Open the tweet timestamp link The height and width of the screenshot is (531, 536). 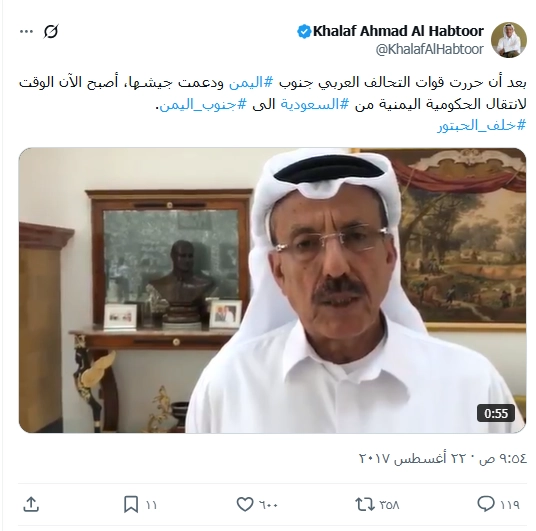coord(443,458)
